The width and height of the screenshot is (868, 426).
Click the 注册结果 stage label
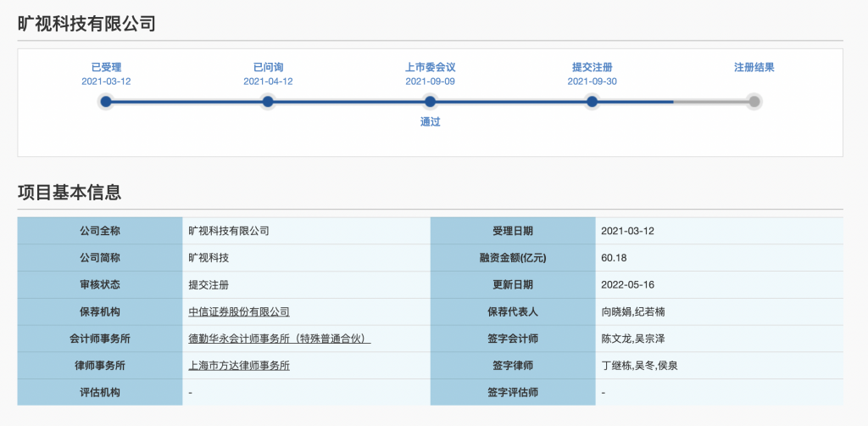pyautogui.click(x=754, y=68)
